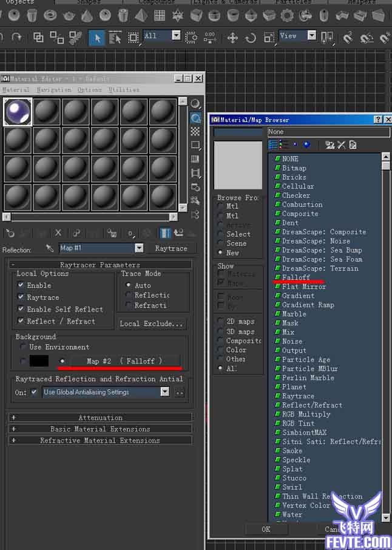The image size is (392, 550).
Task: Click the Hedra star primitive icon
Action: tap(178, 16)
